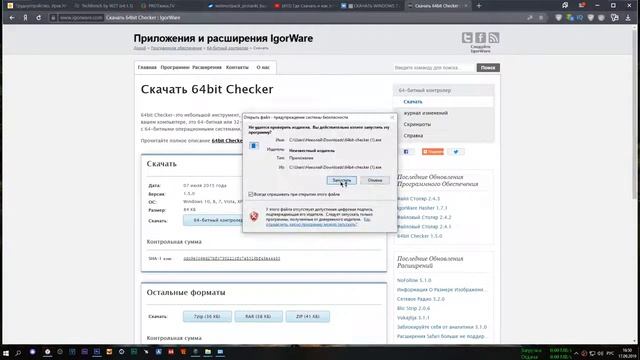Open the Facebook icon in site header
This screenshot has height=360, width=640.
[x=480, y=38]
